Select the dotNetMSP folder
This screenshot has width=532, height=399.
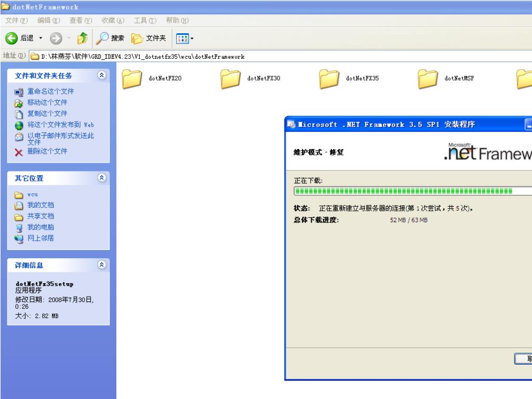point(446,78)
